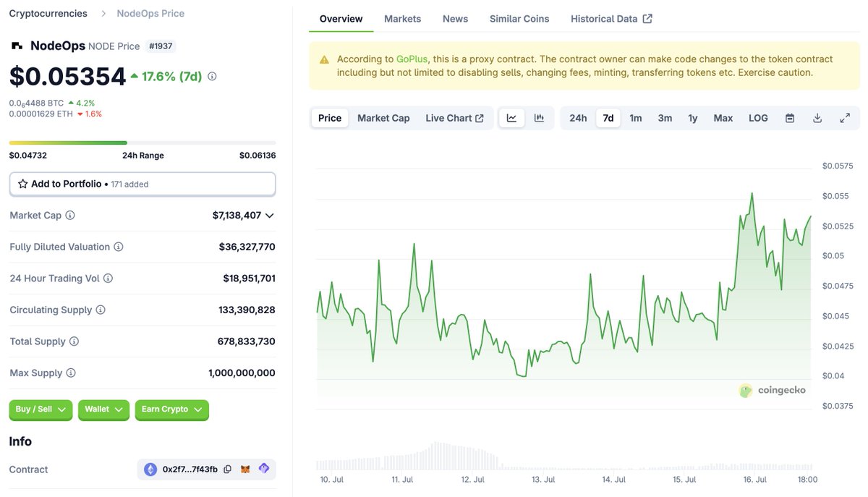Open the Buy / Sell dropdown
This screenshot has width=868, height=497.
41,409
